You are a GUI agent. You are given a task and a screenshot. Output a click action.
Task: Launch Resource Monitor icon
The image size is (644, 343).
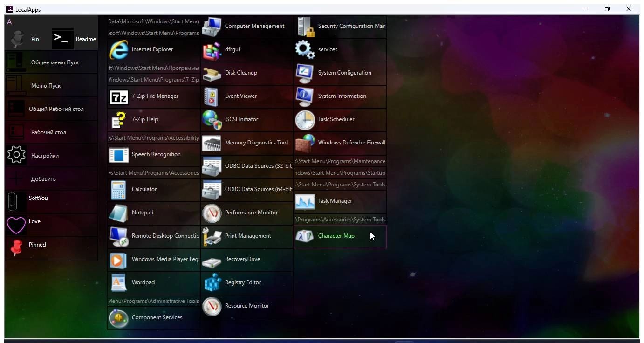(x=212, y=306)
